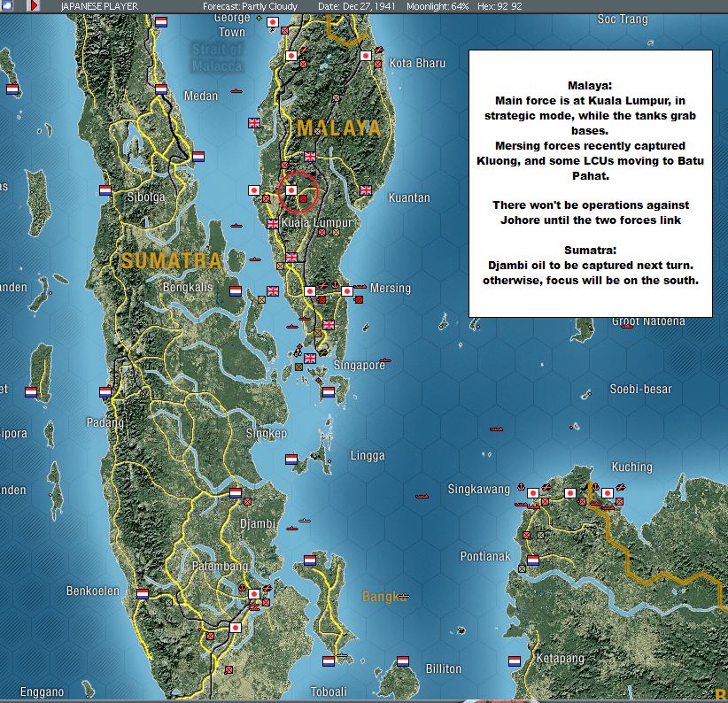The height and width of the screenshot is (703, 728).
Task: Select the Dutch flag base at Ketapang
Action: coord(515,661)
